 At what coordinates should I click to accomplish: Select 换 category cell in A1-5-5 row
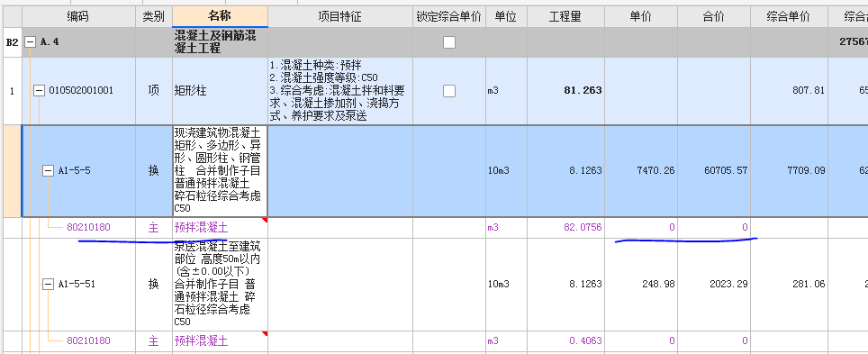(154, 170)
